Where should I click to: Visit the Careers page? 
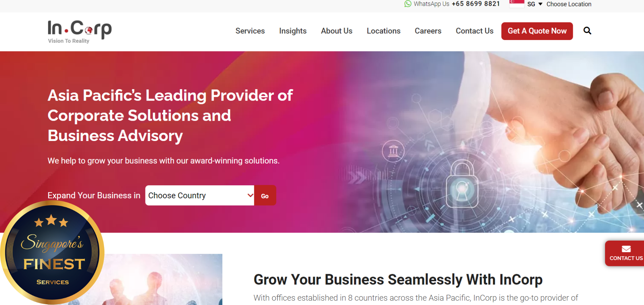[x=428, y=31]
